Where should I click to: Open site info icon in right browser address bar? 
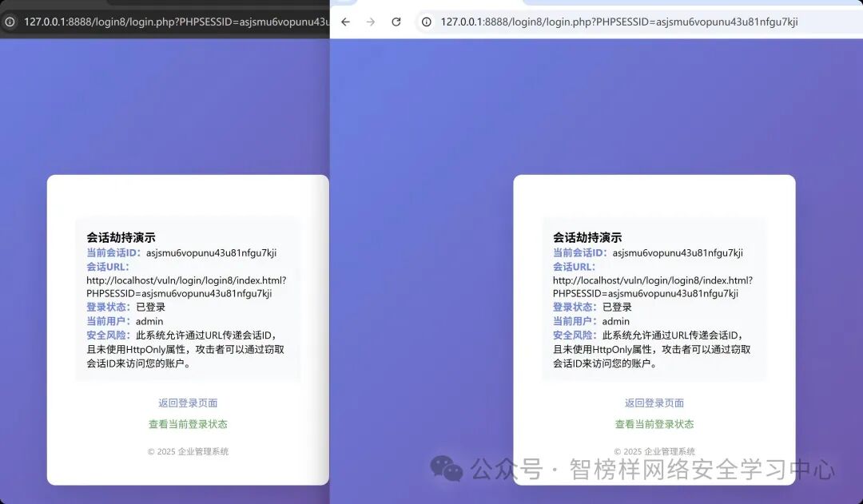coord(427,22)
